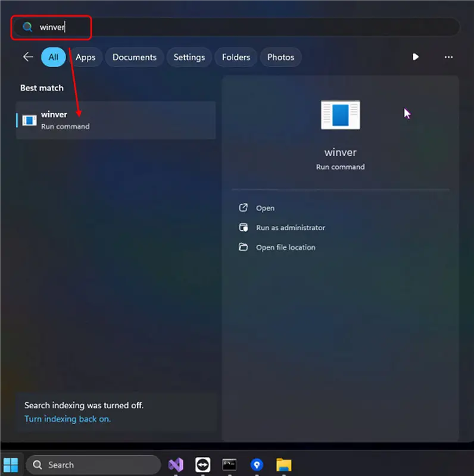Select the All filter tab
The image size is (474, 476).
tap(54, 57)
